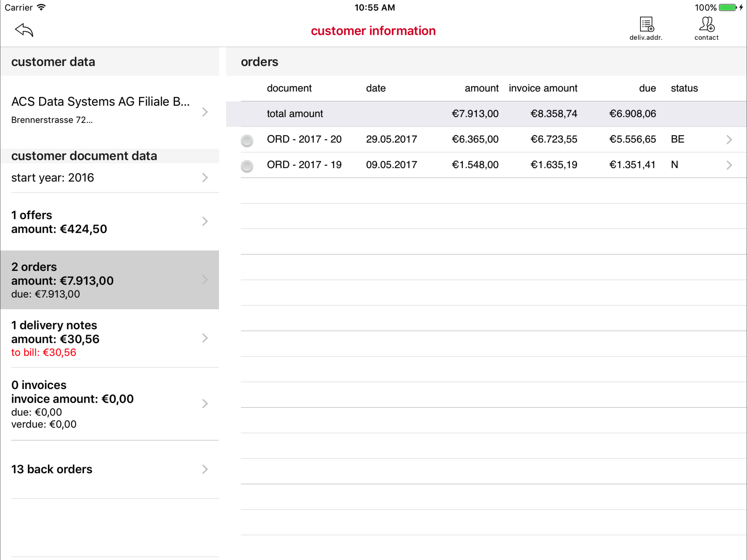This screenshot has width=747, height=560.
Task: Click the 10:55 AM clock
Action: click(375, 7)
